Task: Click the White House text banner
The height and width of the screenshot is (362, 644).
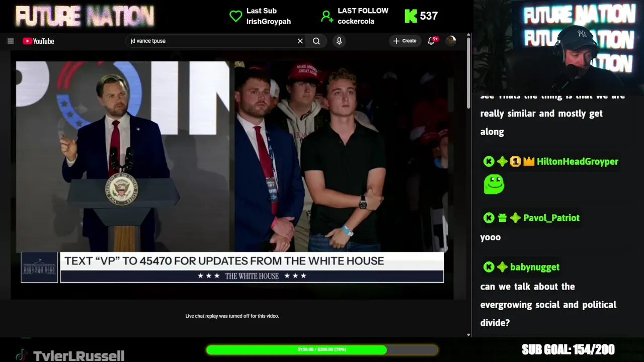Action: click(252, 267)
